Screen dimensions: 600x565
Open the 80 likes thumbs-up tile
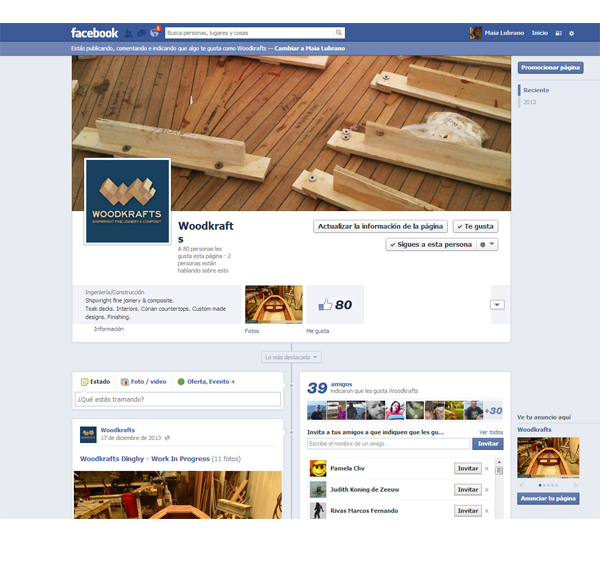[335, 304]
